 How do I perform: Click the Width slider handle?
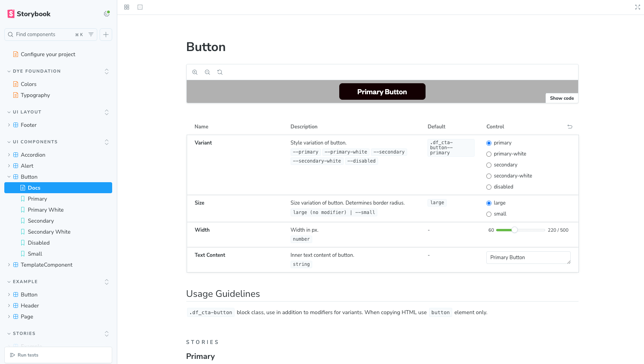515,230
